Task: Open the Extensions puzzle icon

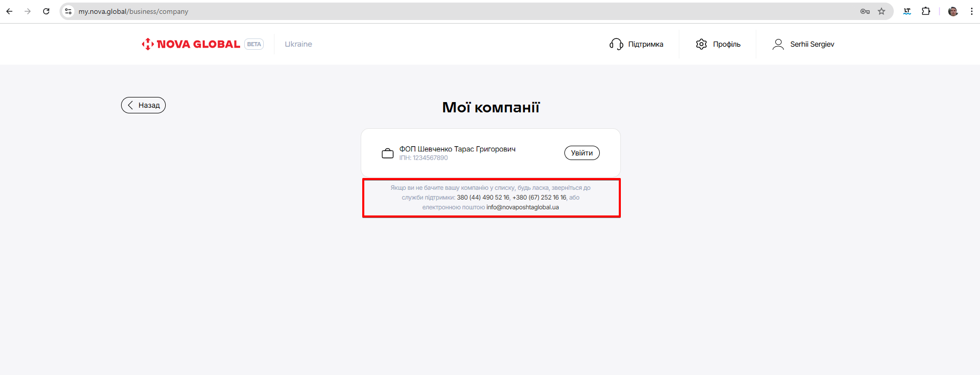Action: pos(926,11)
